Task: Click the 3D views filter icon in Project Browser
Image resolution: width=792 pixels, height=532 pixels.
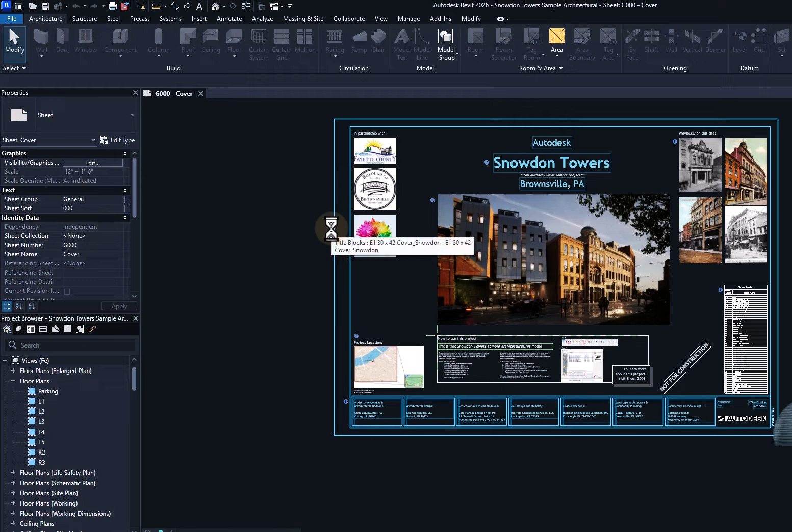Action: [19, 329]
